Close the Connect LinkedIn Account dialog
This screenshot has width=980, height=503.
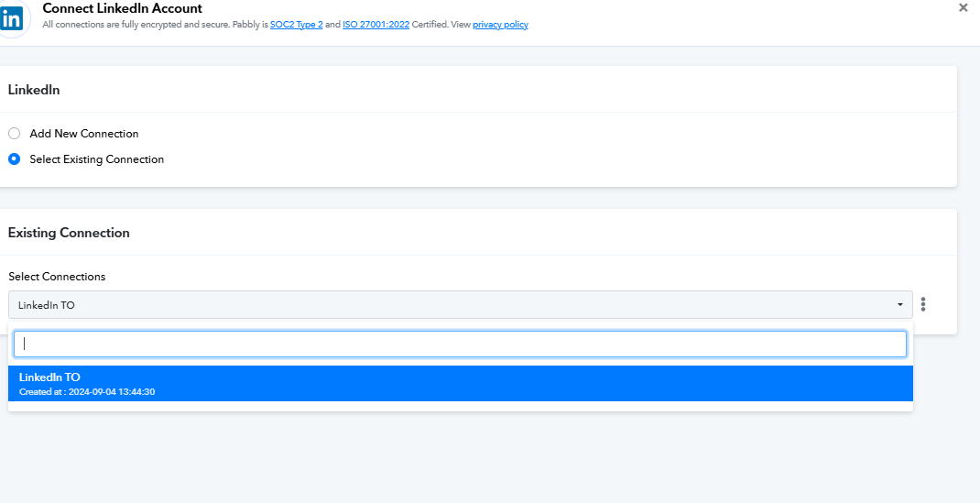coord(964,8)
